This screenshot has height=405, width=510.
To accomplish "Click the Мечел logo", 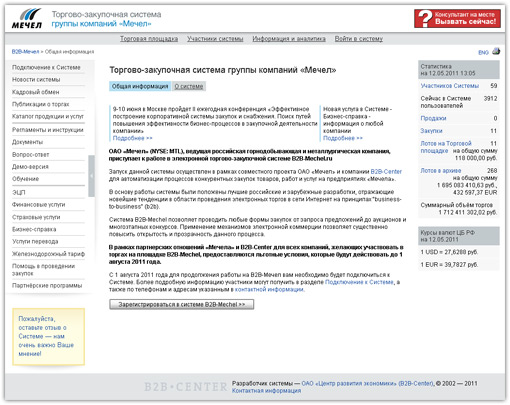I will point(27,19).
